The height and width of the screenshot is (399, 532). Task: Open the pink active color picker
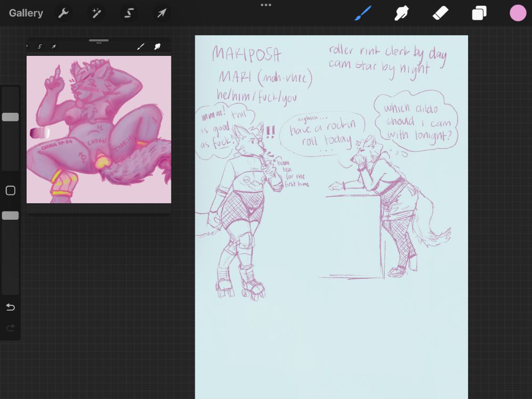pos(518,13)
